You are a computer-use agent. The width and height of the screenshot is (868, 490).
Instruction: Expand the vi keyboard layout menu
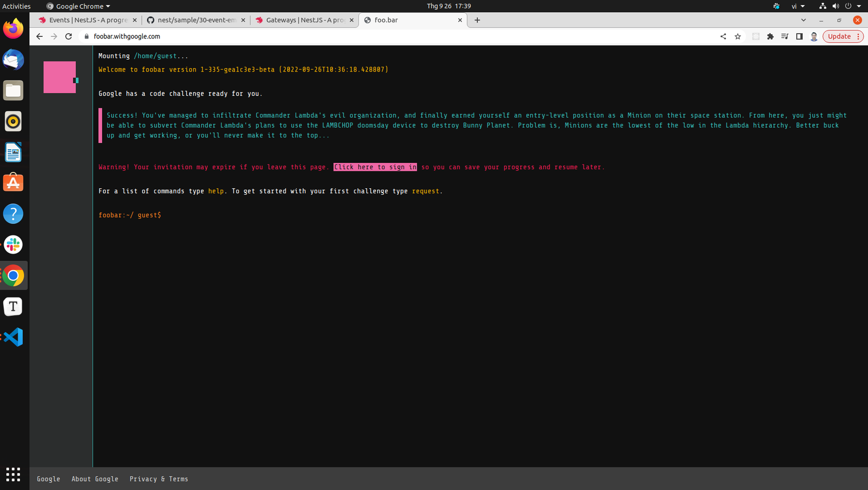tap(798, 6)
